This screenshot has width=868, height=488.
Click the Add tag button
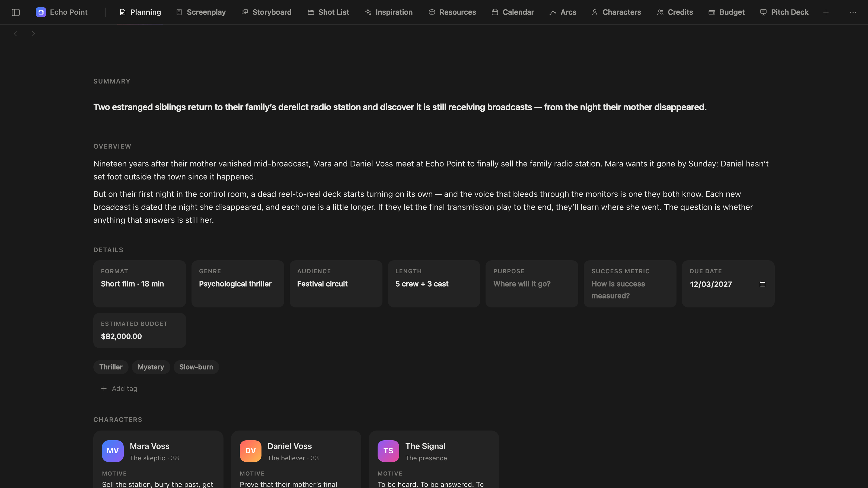tap(119, 389)
